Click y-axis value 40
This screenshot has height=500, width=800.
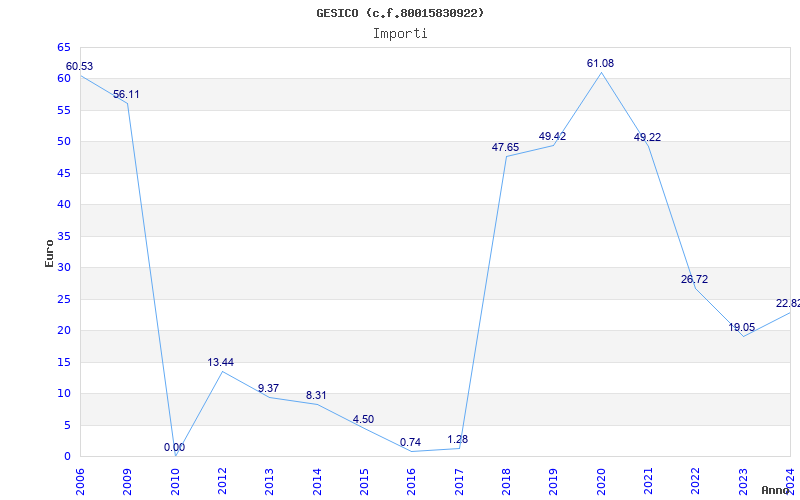[64, 205]
